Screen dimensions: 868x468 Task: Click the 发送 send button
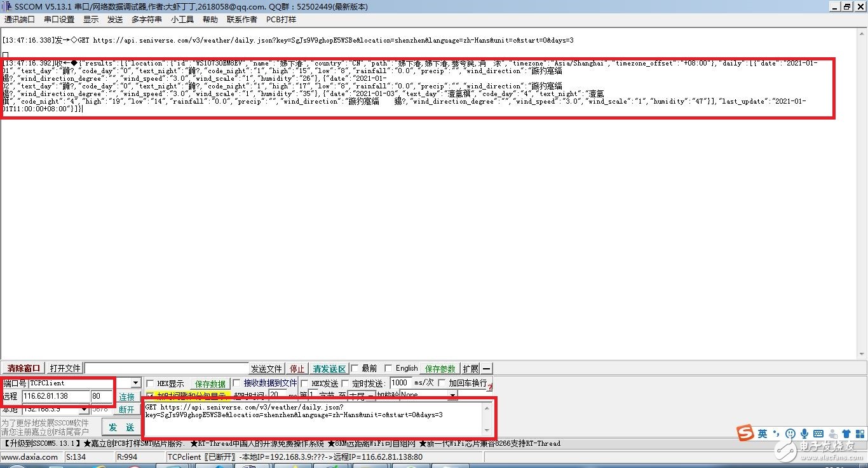121,427
